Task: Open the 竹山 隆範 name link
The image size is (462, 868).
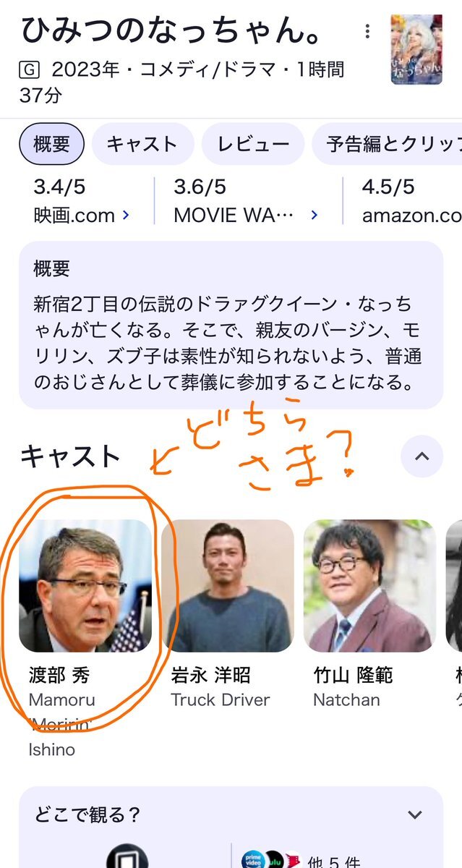Action: [x=353, y=676]
